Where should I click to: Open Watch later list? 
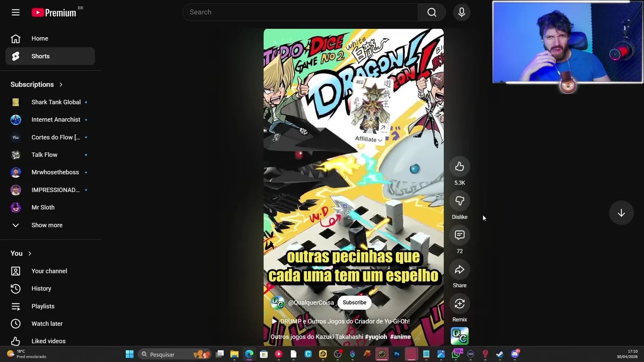[x=50, y=324]
